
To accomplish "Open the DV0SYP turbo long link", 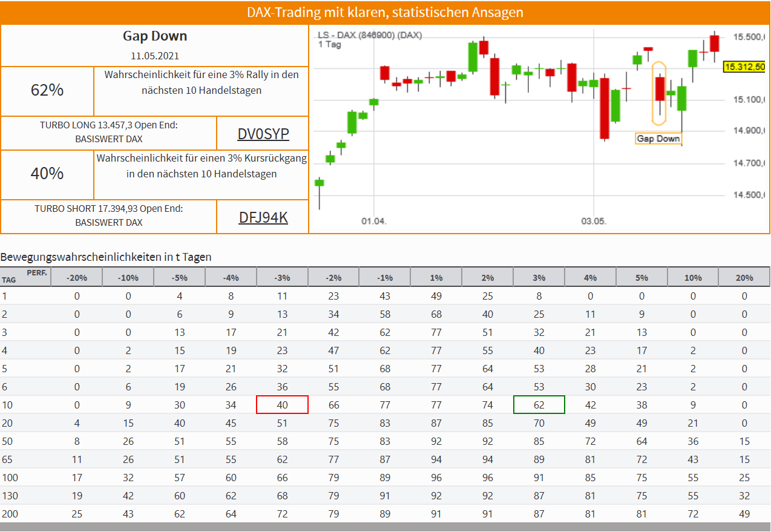I will (x=263, y=134).
